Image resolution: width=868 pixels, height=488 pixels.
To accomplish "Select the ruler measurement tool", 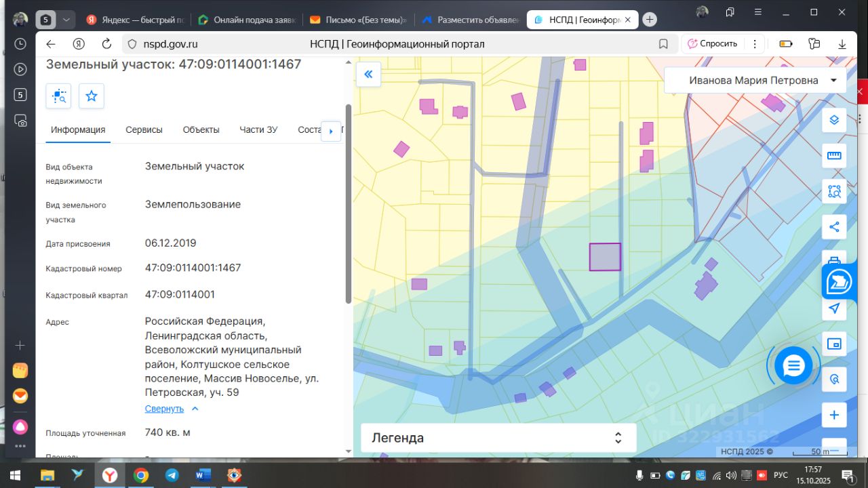I will click(x=834, y=156).
